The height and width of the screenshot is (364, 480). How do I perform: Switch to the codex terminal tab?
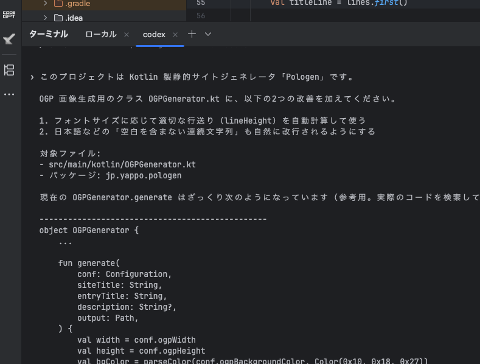pos(154,34)
